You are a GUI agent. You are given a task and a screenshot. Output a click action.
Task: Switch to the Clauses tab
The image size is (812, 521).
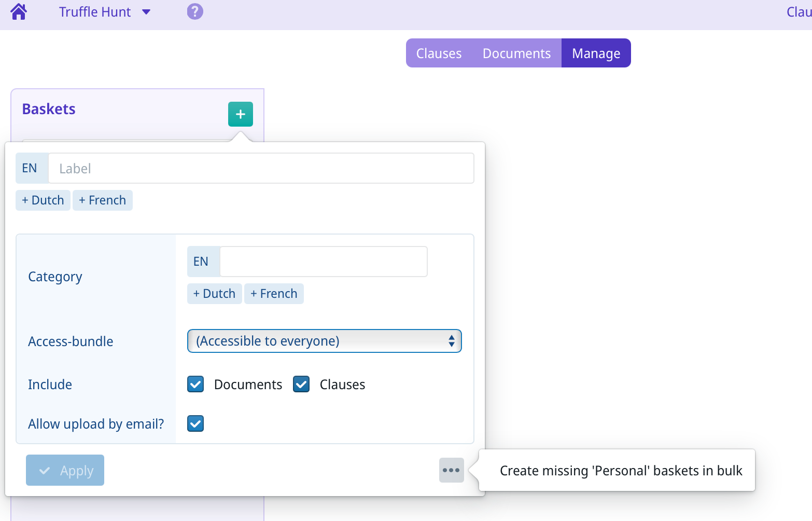439,53
